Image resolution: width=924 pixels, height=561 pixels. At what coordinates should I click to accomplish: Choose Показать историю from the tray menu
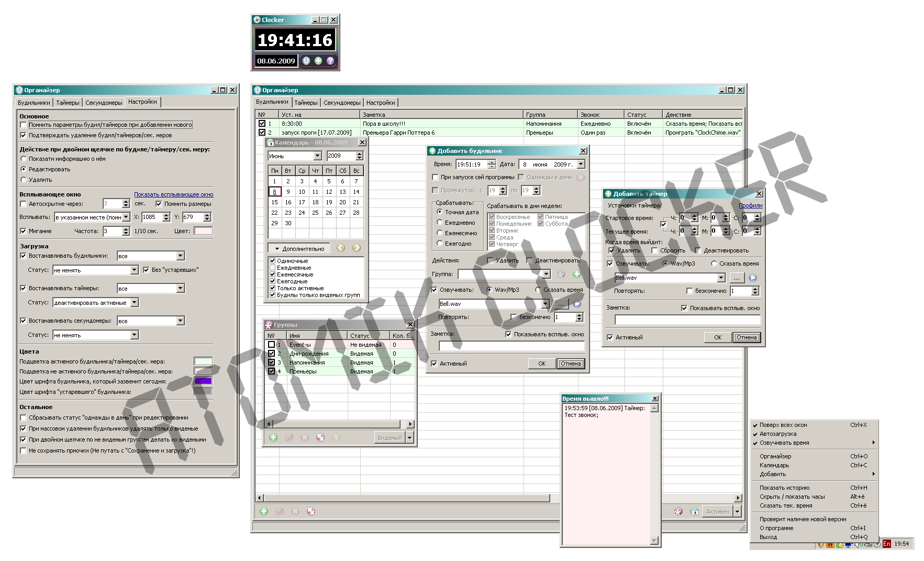coord(784,488)
